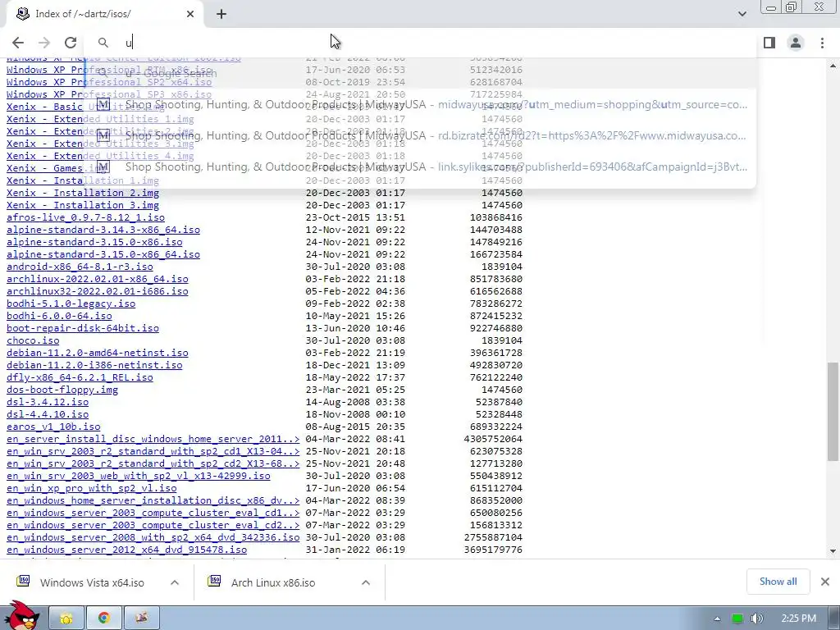Screen dimensions: 840x630
Task: Open bodhi-6.0.0-64.iso link
Action: pos(59,316)
